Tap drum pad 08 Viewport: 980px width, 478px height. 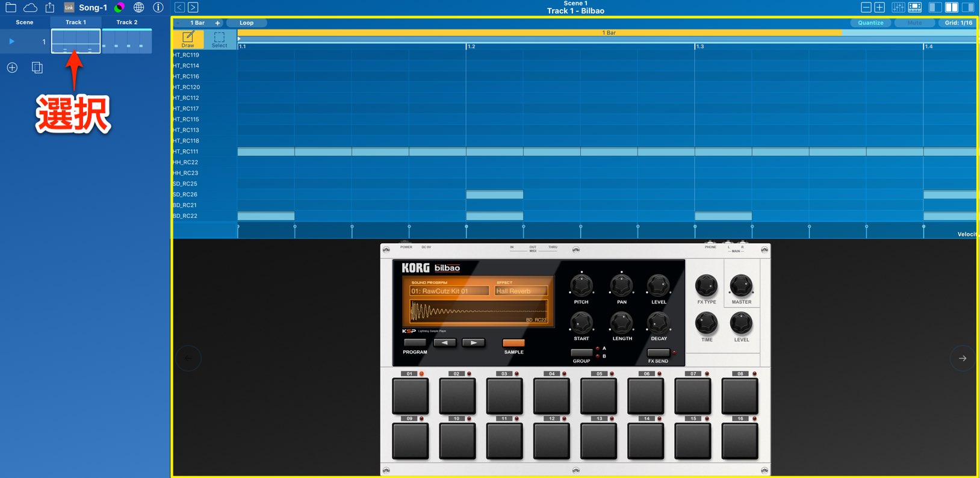click(x=740, y=396)
